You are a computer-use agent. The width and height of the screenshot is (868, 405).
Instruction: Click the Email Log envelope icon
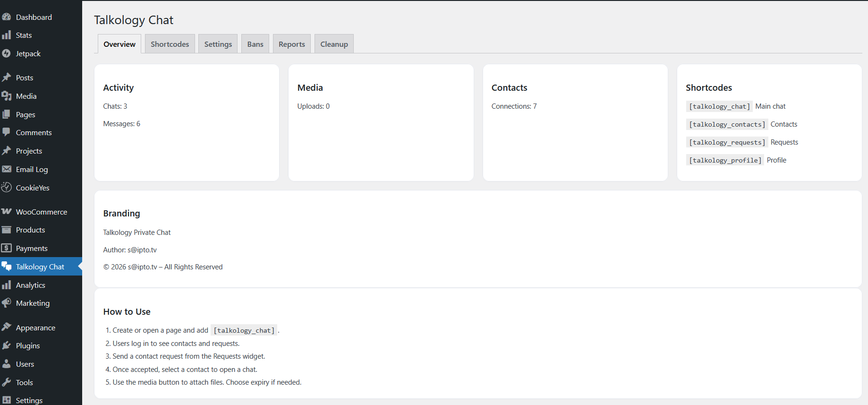pos(6,169)
